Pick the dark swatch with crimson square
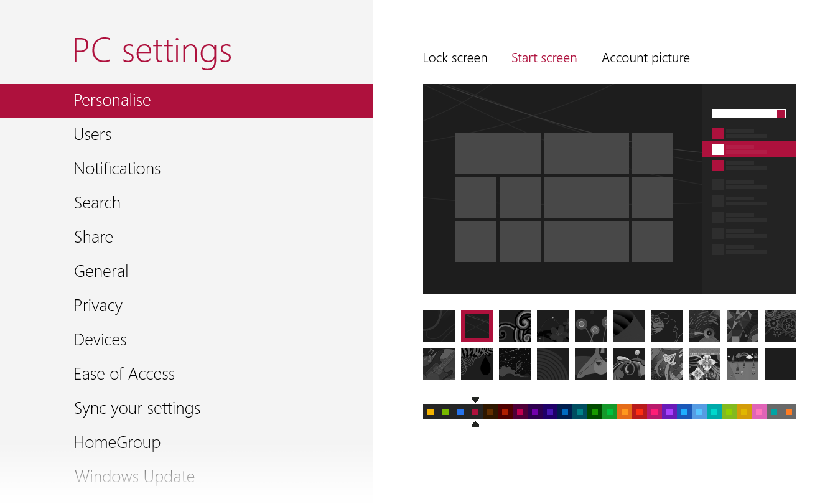This screenshot has height=504, width=825. 475,412
